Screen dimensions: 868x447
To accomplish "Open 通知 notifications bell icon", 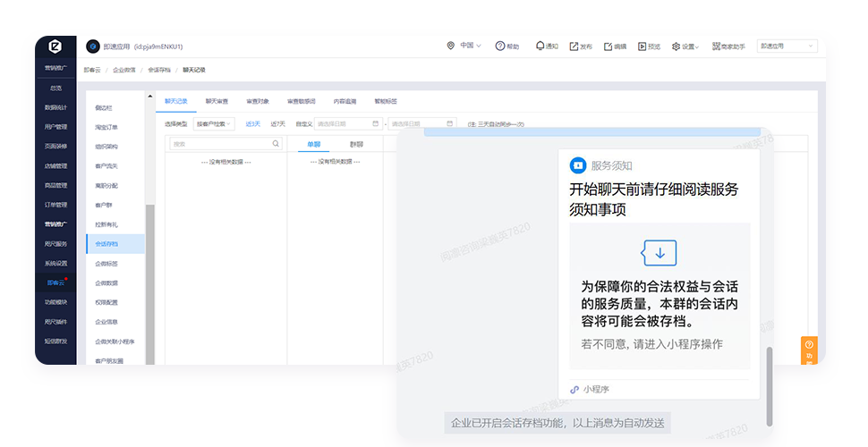I will 540,46.
